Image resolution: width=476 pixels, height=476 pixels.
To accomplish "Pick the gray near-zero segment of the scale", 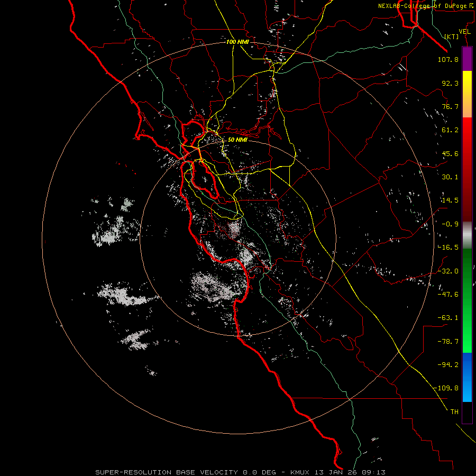I will pyautogui.click(x=467, y=234).
